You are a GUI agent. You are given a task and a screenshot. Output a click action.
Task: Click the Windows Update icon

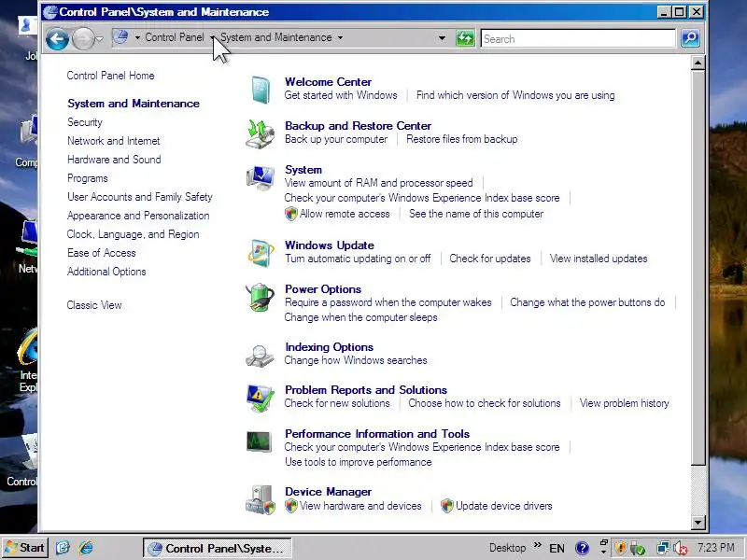tap(261, 253)
